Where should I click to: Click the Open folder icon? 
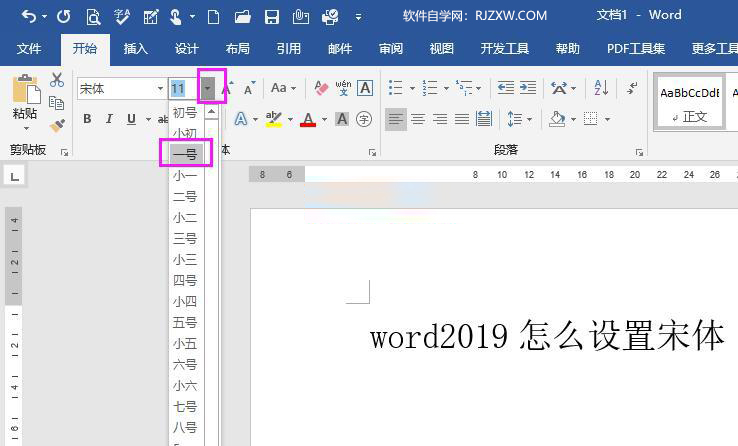click(x=242, y=17)
